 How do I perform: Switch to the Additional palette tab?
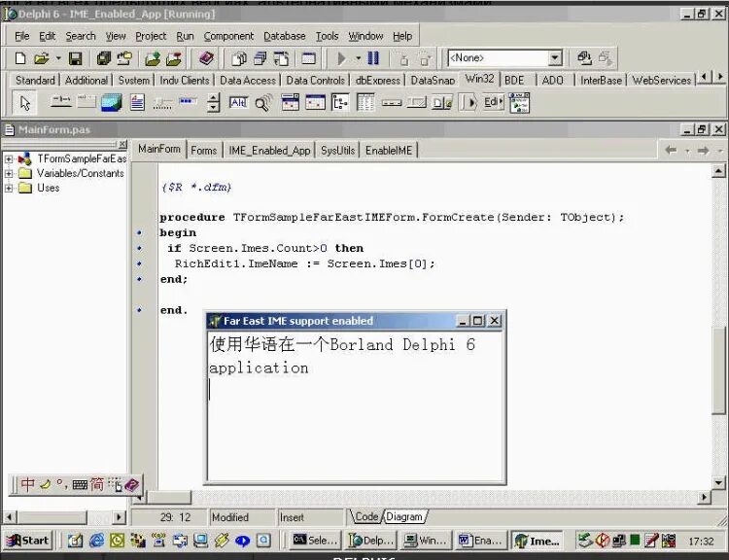click(x=86, y=81)
